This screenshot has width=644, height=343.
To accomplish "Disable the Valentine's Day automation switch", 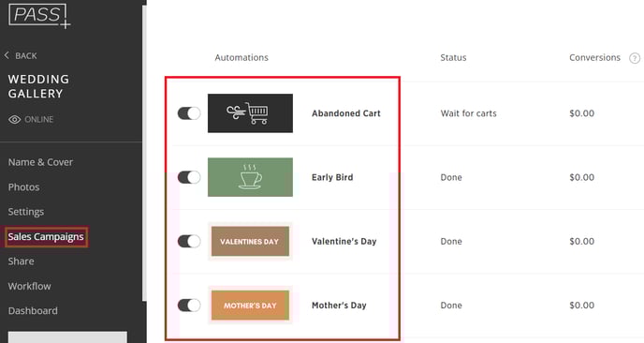I will tap(189, 241).
